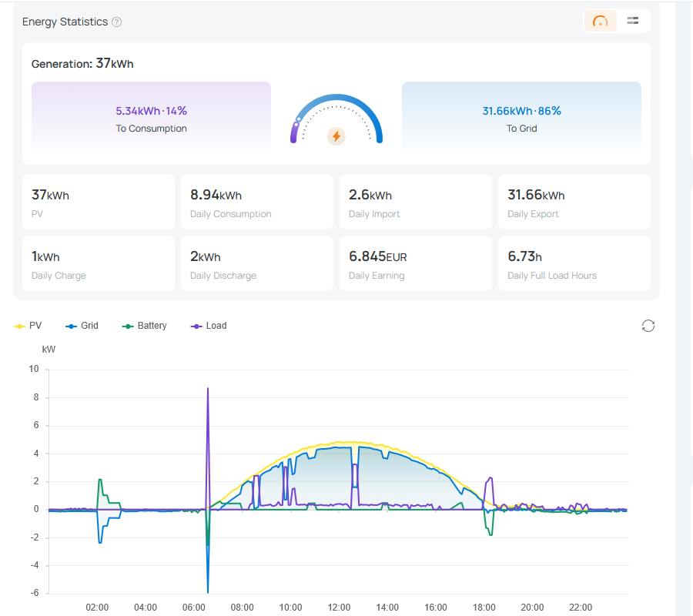
Task: Open the Daily Full Load Hours card
Action: click(574, 263)
